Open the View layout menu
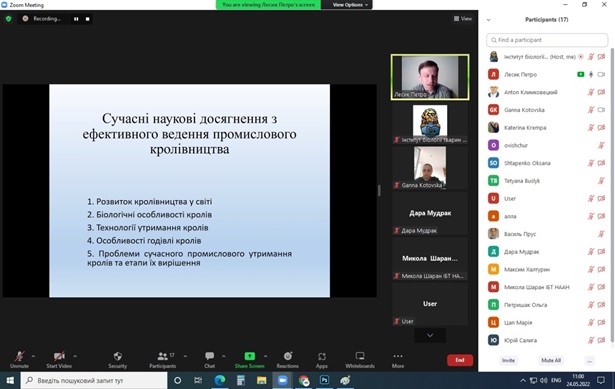Image resolution: width=615 pixels, height=389 pixels. [463, 18]
